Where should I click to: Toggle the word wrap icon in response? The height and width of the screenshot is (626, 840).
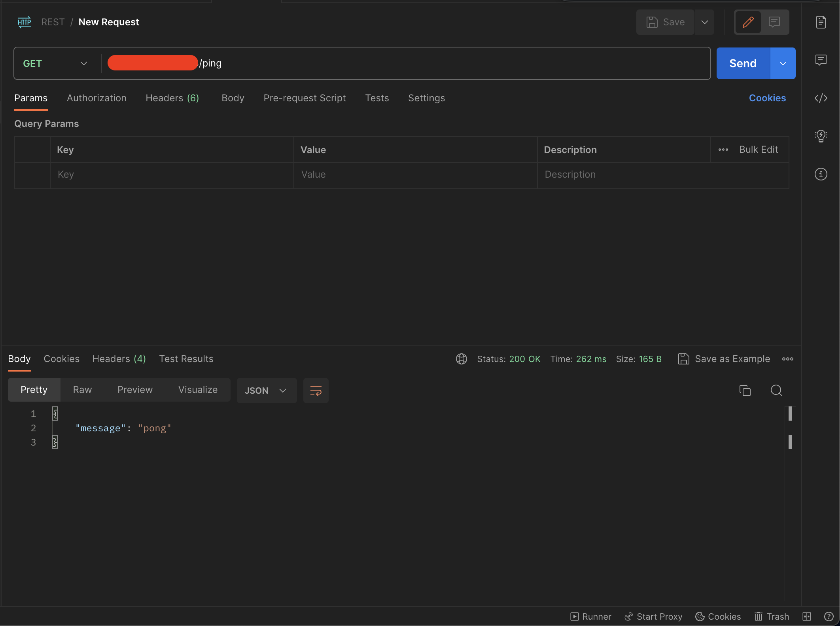click(316, 389)
